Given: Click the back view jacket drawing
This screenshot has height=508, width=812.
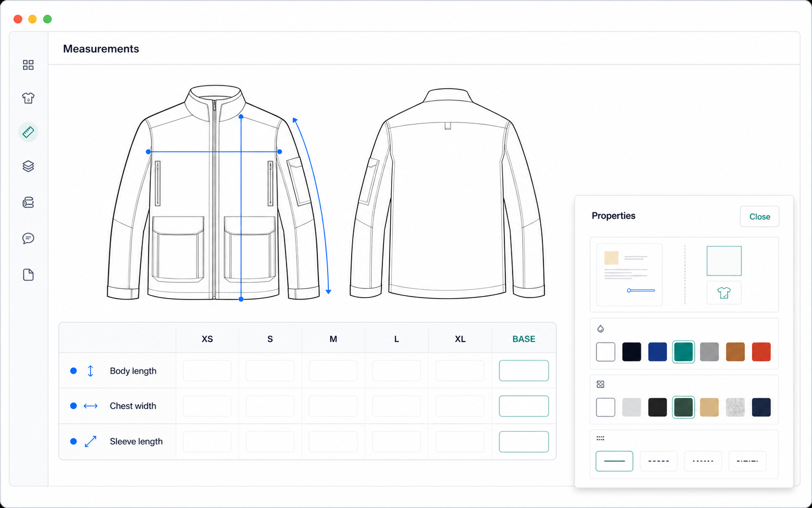Looking at the screenshot, I should pyautogui.click(x=447, y=193).
